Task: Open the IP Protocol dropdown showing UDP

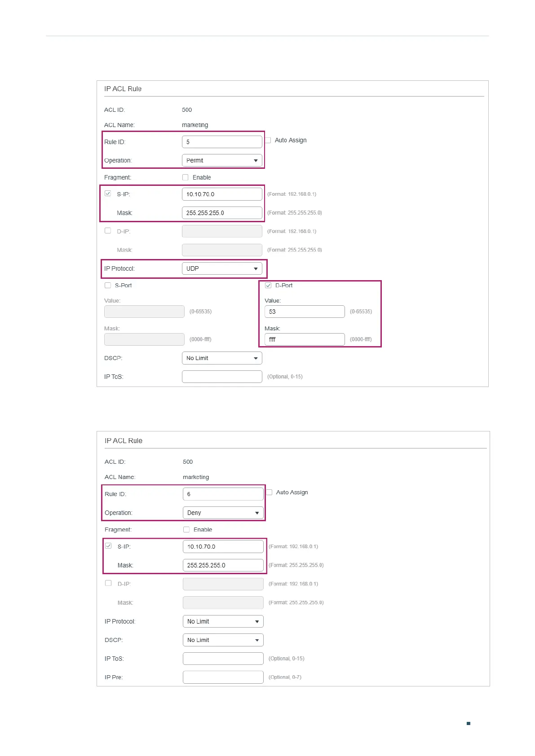Action: 222,268
